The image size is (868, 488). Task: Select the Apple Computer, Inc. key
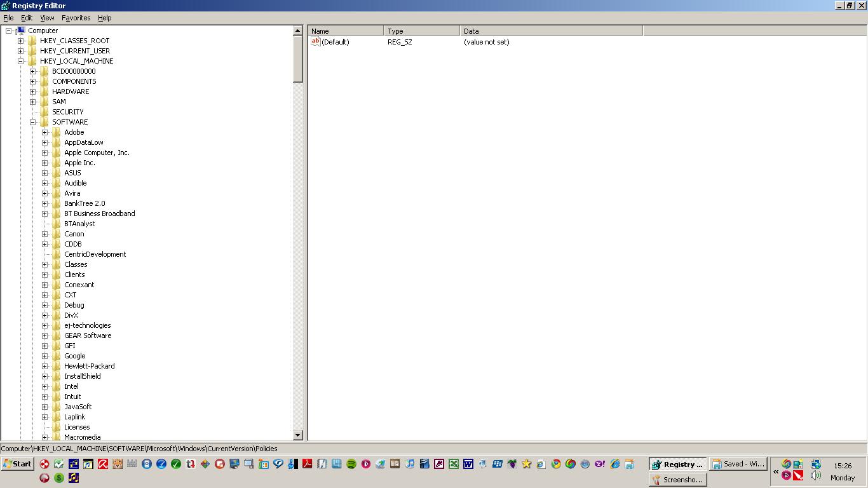[97, 152]
